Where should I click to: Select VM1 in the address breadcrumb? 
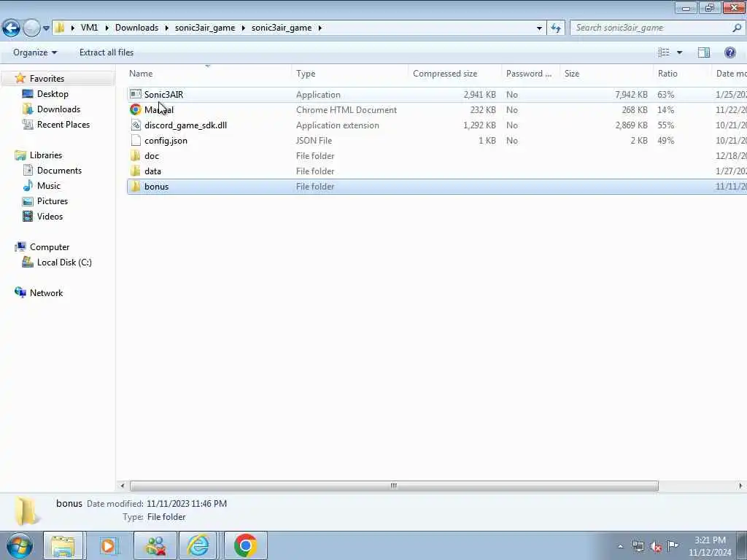[x=89, y=28]
